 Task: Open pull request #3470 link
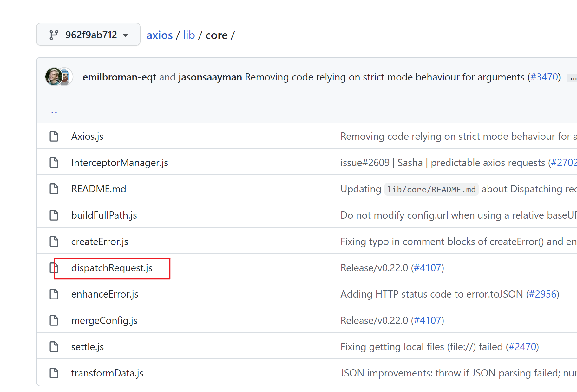point(544,77)
